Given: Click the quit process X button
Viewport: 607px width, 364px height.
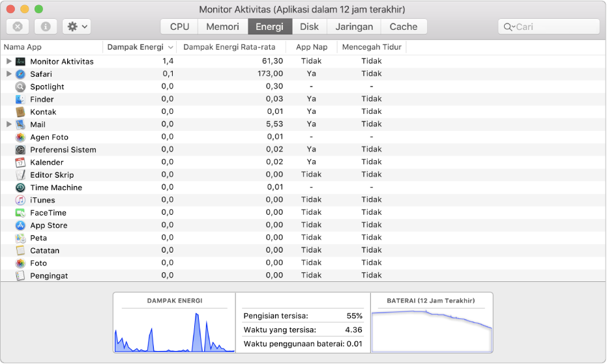Looking at the screenshot, I should point(18,27).
